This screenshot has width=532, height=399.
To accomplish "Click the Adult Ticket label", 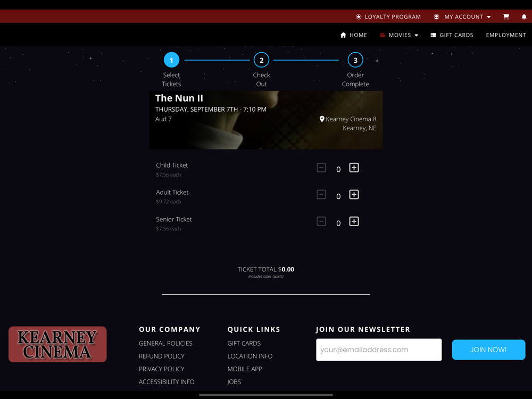I will pos(172,193).
